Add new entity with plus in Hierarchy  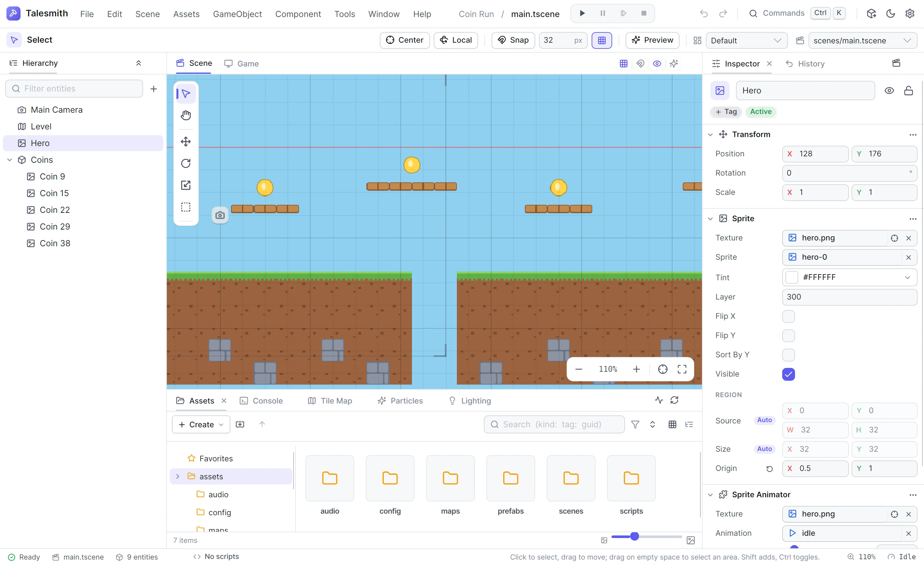tap(154, 89)
